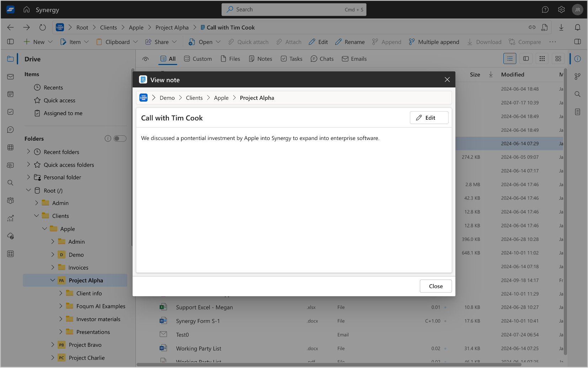Open the New dropdown menu
The height and width of the screenshot is (368, 588).
[x=38, y=42]
